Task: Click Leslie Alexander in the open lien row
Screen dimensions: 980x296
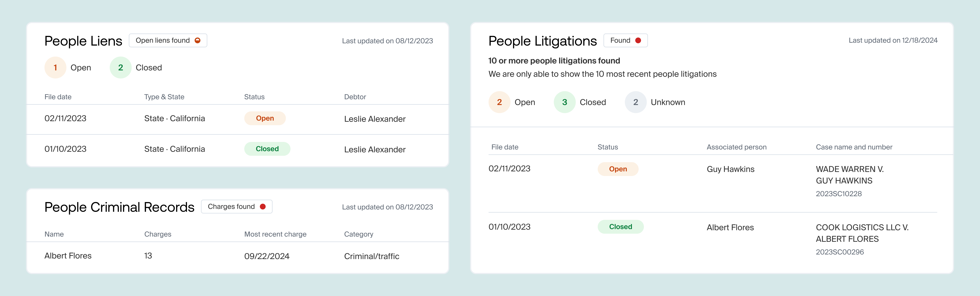Action: [375, 119]
